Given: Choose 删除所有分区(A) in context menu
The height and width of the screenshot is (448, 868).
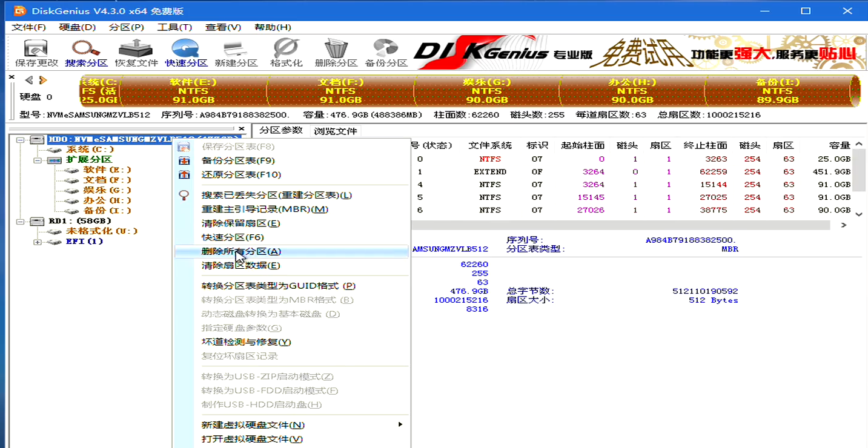Looking at the screenshot, I should pyautogui.click(x=241, y=251).
